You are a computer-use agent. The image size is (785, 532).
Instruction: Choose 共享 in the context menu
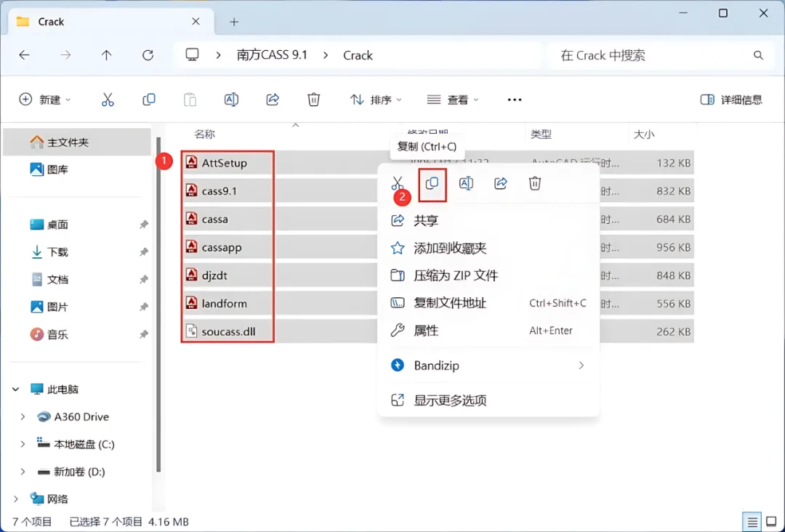pos(488,220)
